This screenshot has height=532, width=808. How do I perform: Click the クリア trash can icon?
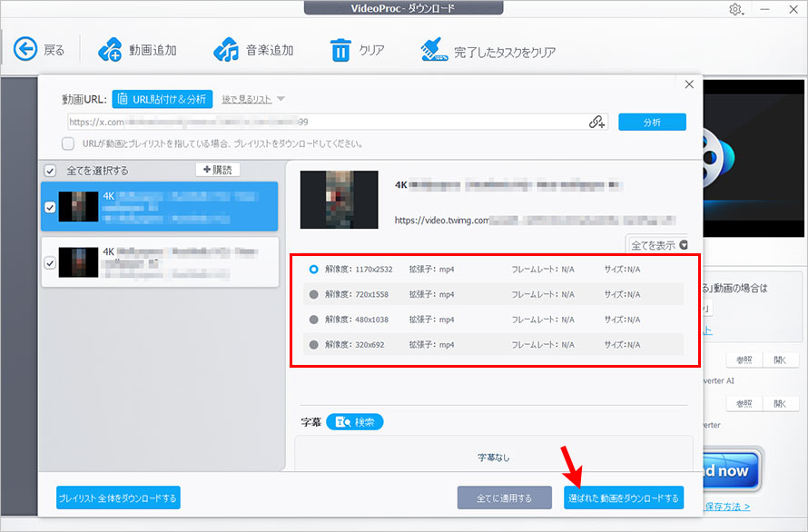tap(340, 50)
